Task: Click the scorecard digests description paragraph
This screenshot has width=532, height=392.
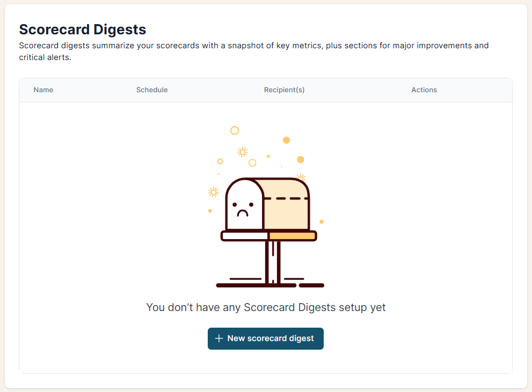Action: tap(253, 51)
